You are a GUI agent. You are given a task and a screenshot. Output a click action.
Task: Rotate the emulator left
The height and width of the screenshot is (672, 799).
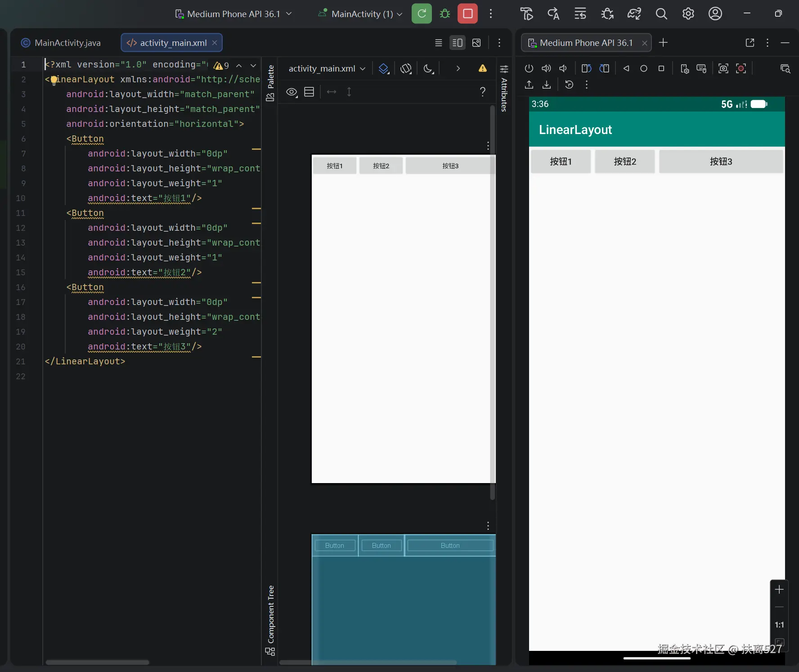(586, 68)
